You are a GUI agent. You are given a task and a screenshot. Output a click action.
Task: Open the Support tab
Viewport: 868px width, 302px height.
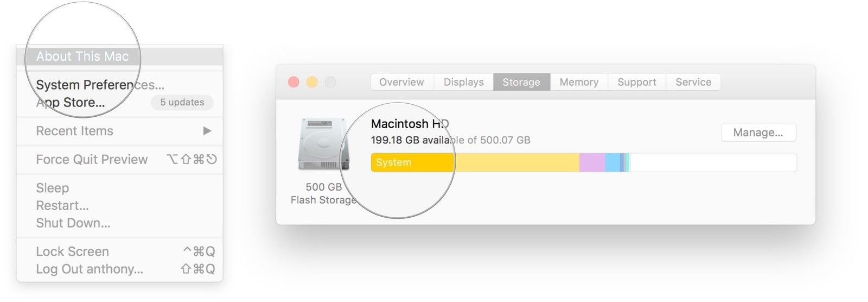pos(637,82)
